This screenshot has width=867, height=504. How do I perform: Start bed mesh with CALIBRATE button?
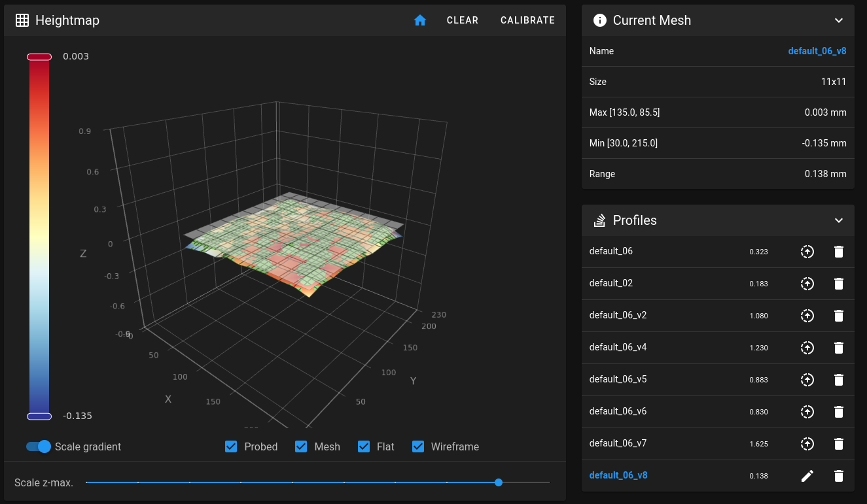tap(527, 20)
